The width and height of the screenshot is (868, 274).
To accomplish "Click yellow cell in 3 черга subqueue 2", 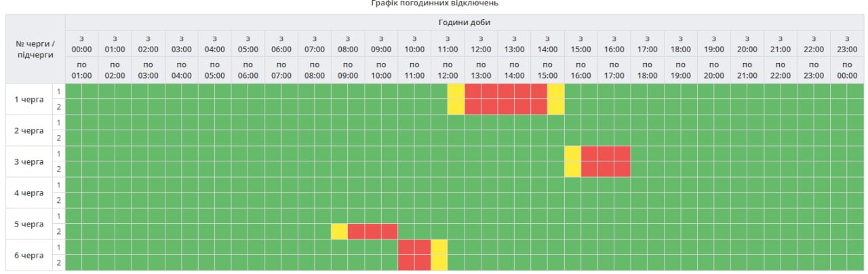I will [x=572, y=170].
